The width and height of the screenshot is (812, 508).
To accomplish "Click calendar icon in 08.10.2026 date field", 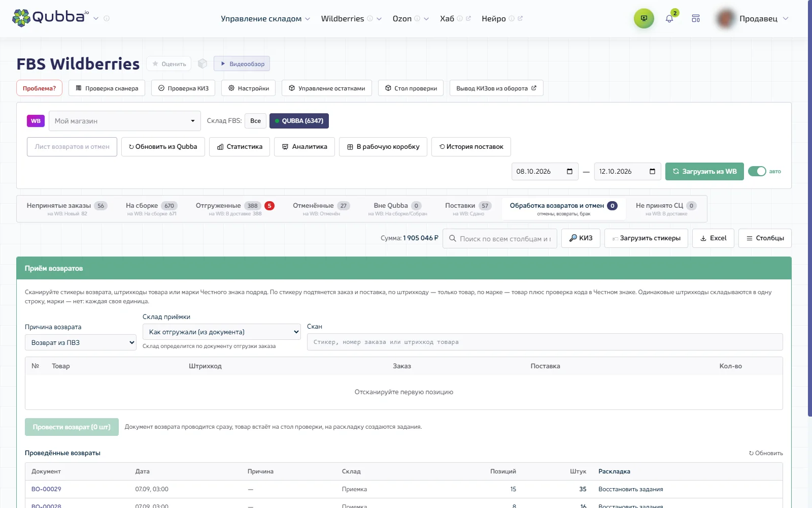I will pyautogui.click(x=569, y=171).
